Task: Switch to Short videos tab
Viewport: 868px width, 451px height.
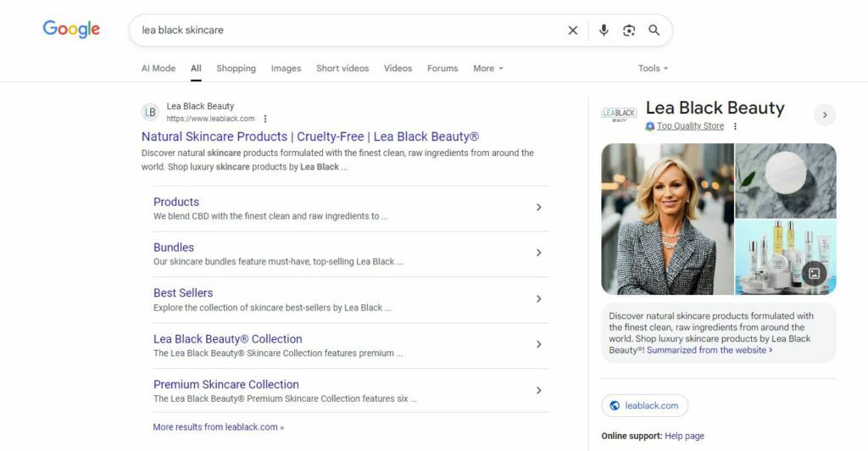Action: coord(342,69)
